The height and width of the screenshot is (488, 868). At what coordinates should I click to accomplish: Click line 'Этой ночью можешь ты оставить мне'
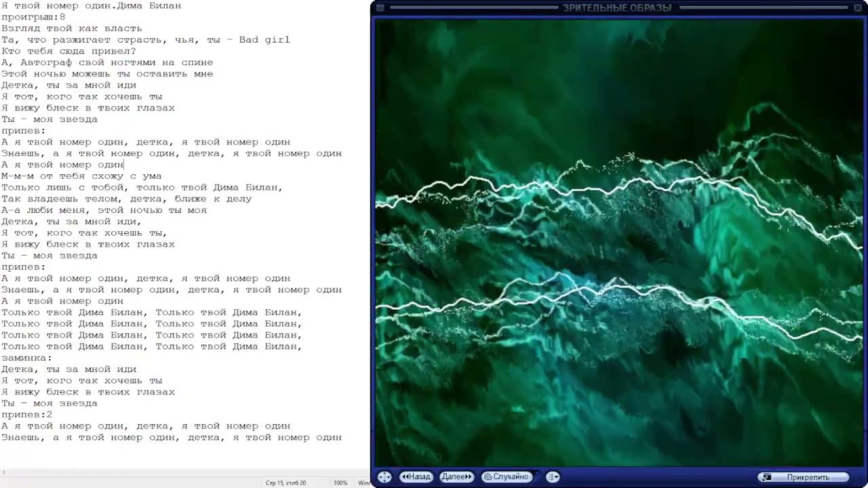[x=107, y=74]
